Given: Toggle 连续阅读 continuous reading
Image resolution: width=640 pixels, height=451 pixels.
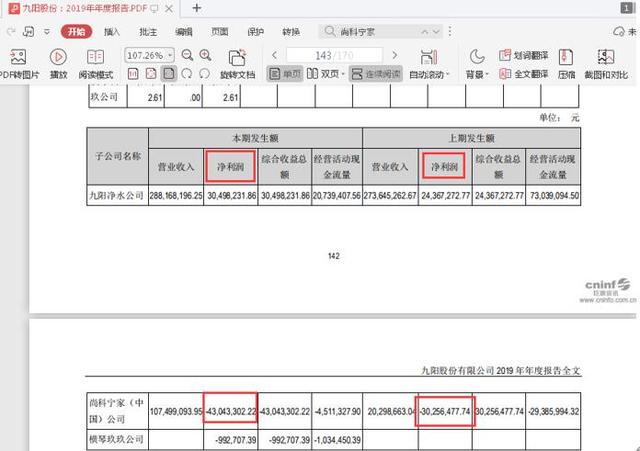Looking at the screenshot, I should (x=376, y=74).
